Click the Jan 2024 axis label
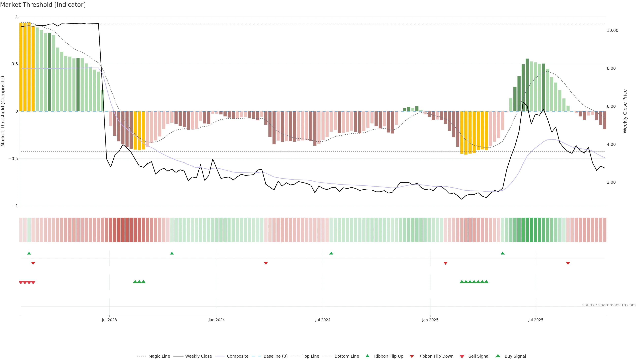This screenshot has width=644, height=362. (217, 320)
